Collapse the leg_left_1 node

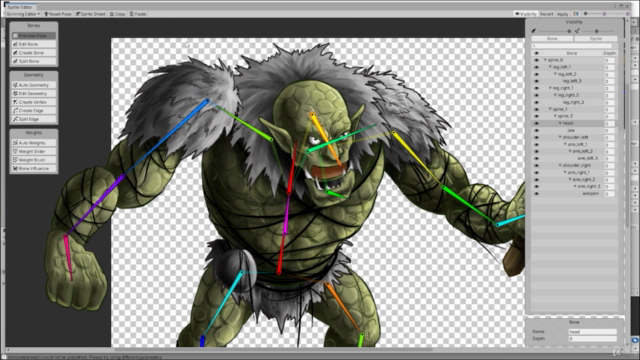coord(550,67)
